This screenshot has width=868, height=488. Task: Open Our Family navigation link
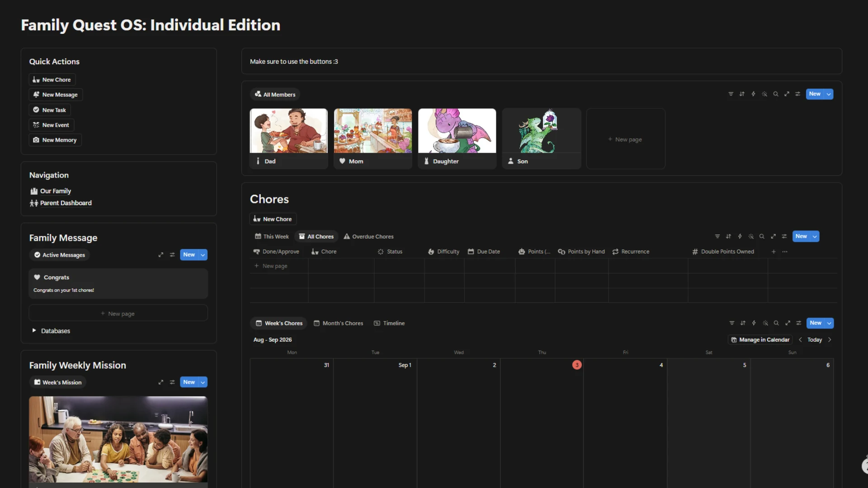click(51, 191)
